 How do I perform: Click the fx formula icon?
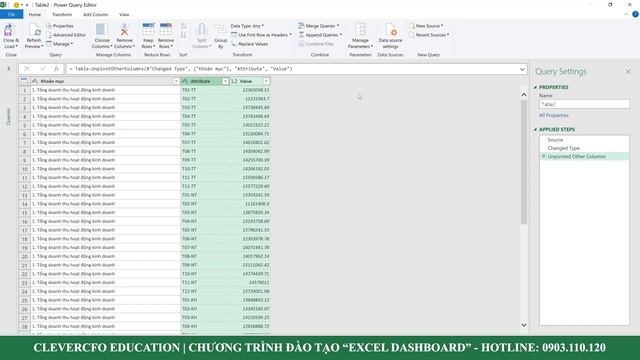(x=57, y=69)
